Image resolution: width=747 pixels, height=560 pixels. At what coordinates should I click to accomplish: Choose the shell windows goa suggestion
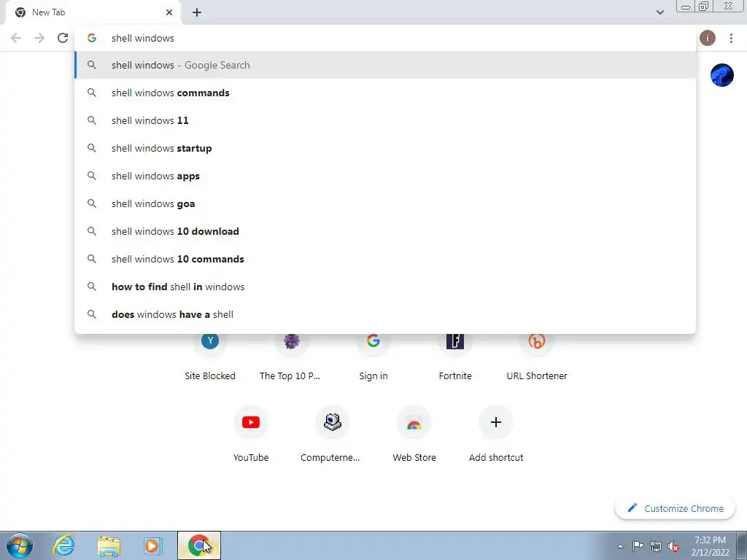[x=385, y=203]
